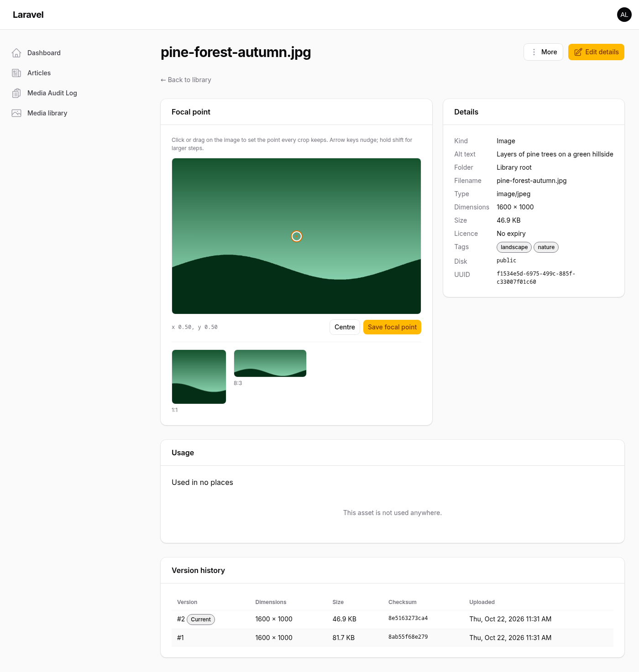Click checksum 8ab55f68e279
639x672 pixels.
coord(408,637)
